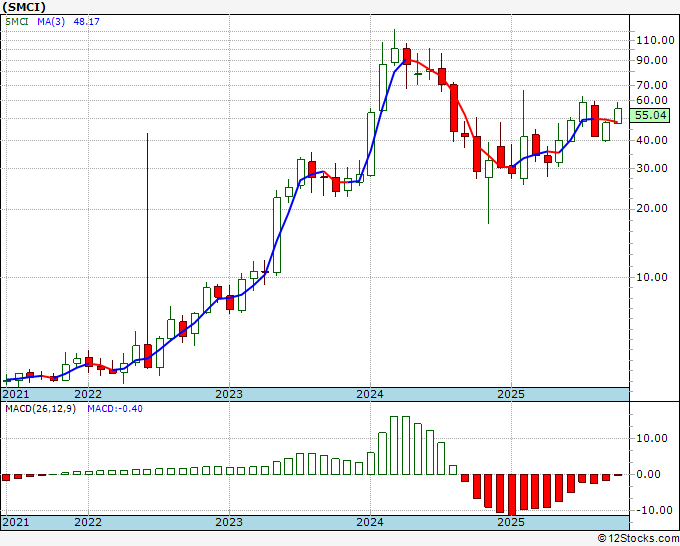Click 2021 on the MACD panel timeline
Image resolution: width=680 pixels, height=546 pixels.
16,522
